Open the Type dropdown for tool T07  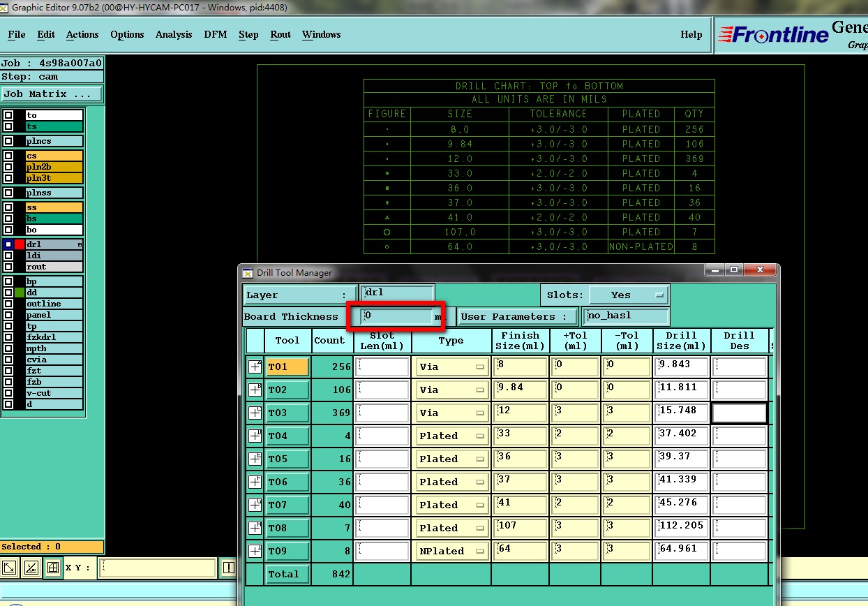(x=451, y=505)
